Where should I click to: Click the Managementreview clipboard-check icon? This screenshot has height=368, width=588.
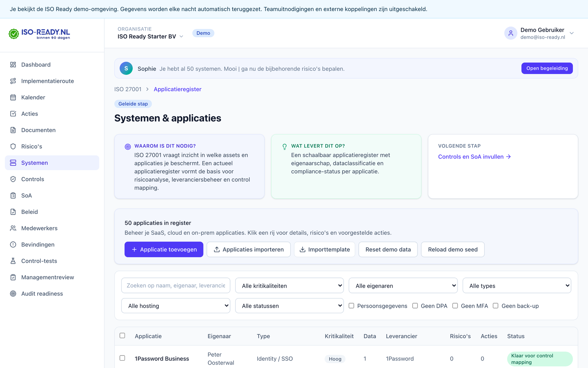[x=13, y=277]
